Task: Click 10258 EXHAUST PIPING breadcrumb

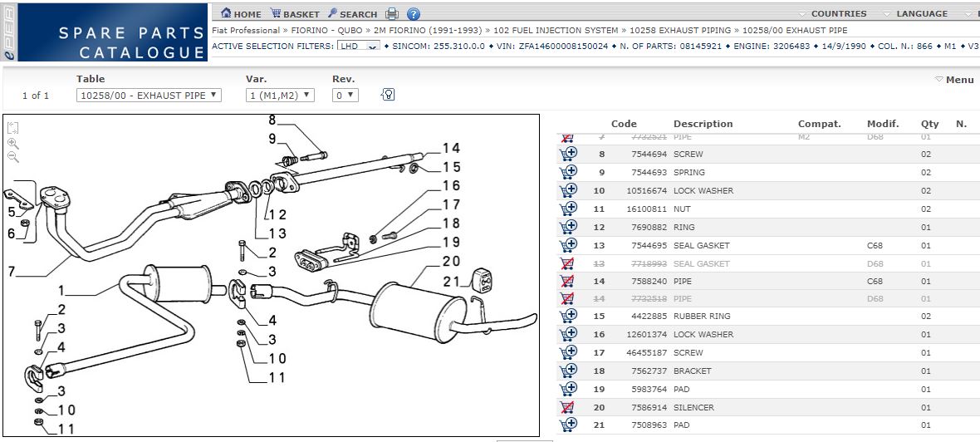Action: pyautogui.click(x=680, y=30)
